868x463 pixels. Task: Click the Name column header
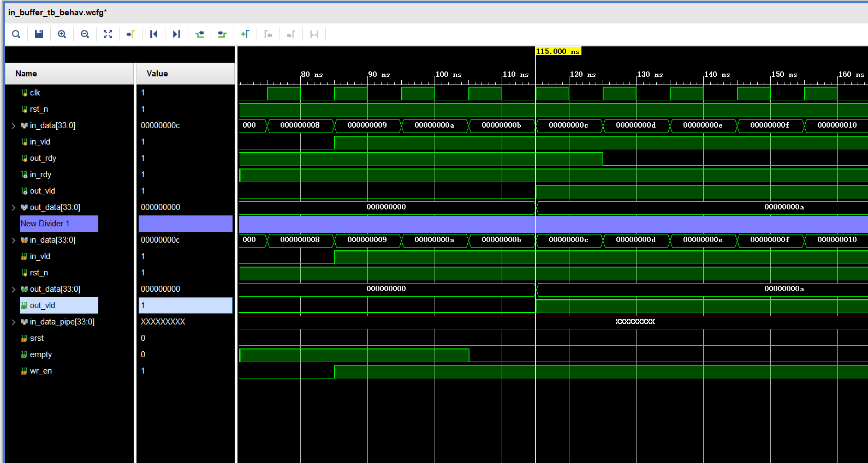pyautogui.click(x=69, y=74)
